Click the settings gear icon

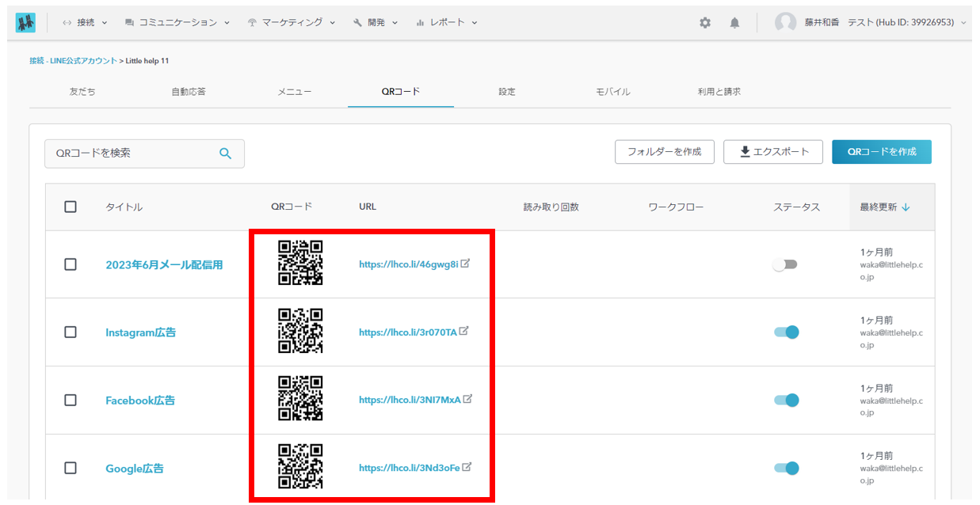click(x=704, y=23)
